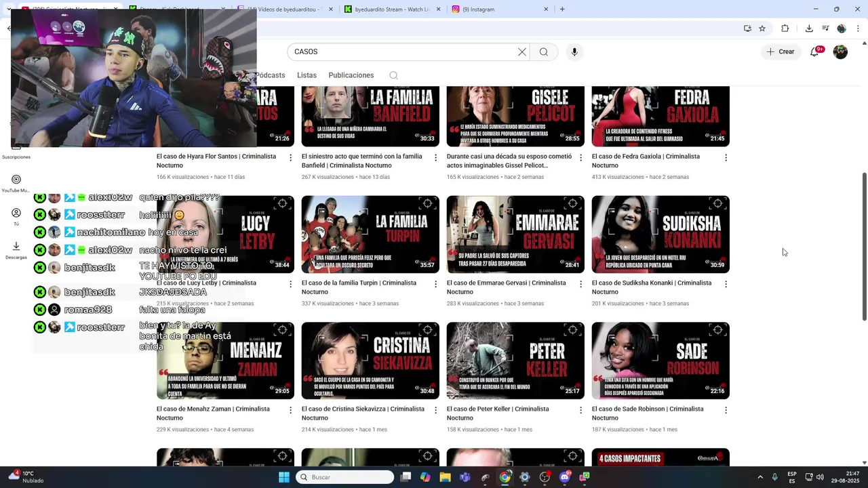Viewport: 868px width, 488px height.
Task: Switch to Chrome in taskbar
Action: click(x=505, y=477)
